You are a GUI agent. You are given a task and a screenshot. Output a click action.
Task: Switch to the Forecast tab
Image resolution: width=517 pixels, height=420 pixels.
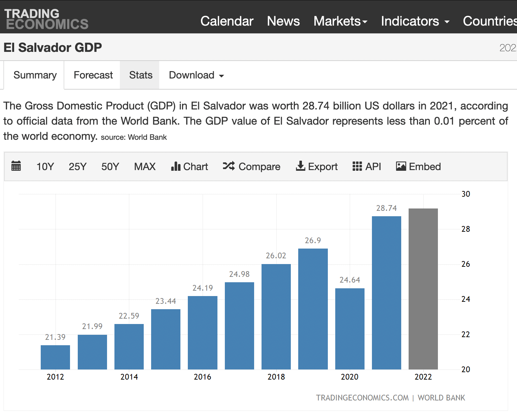point(93,75)
